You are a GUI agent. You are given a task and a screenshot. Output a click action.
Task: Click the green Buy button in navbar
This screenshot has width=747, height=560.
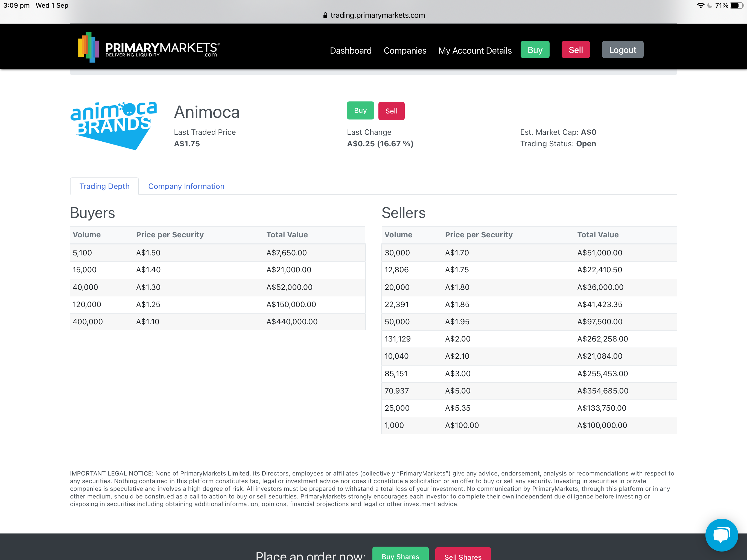pos(535,50)
